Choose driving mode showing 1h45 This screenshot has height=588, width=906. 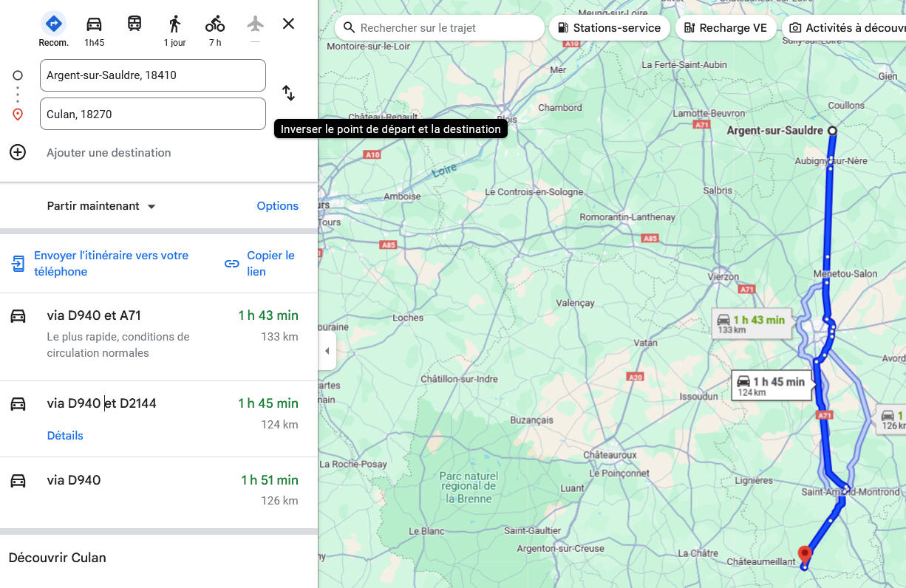pos(94,24)
